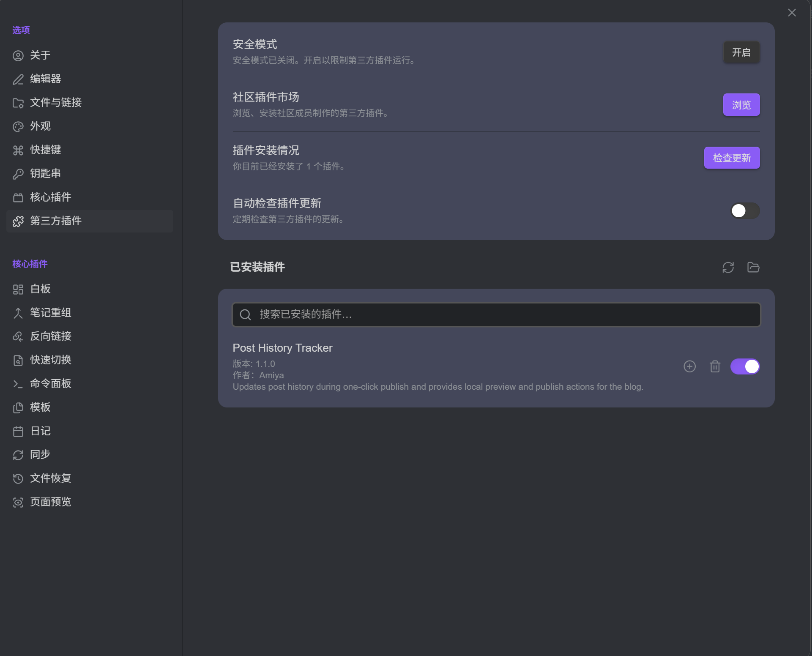Open the 快捷键 settings page
This screenshot has height=656, width=812.
tap(90, 150)
